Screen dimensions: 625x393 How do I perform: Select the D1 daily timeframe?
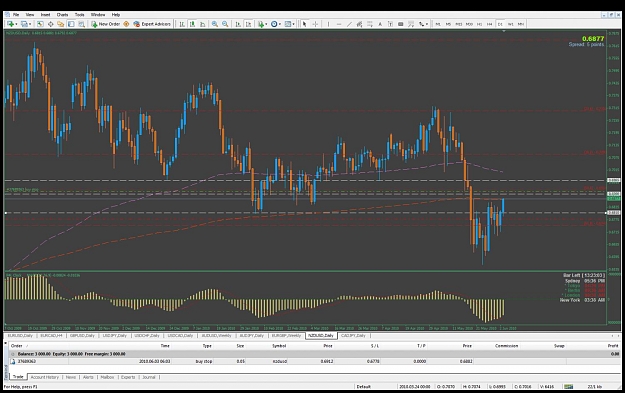point(500,24)
